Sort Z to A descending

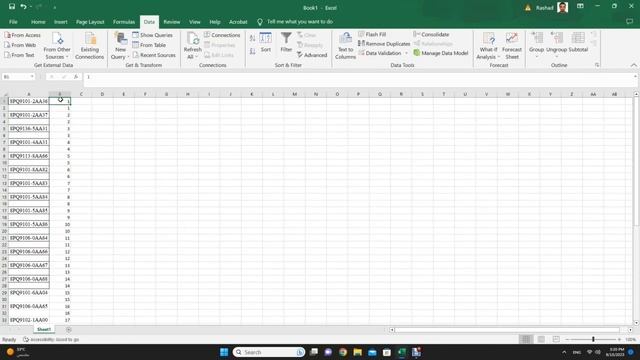tap(253, 51)
